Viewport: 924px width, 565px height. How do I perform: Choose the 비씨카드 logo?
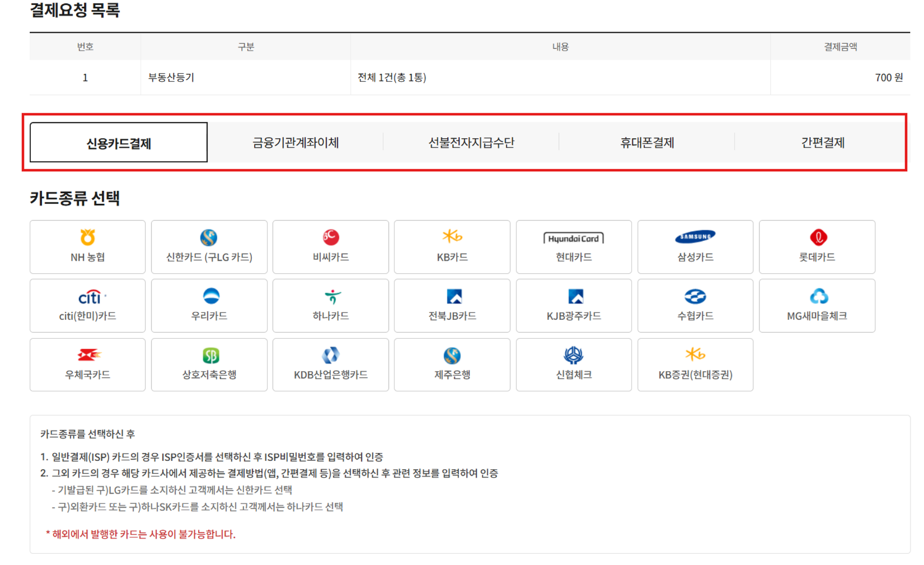(x=330, y=247)
